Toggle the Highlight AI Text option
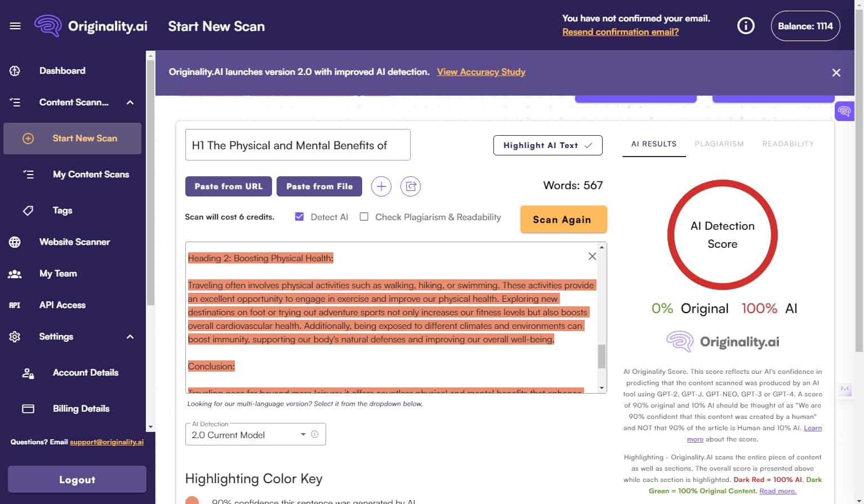864x504 pixels. pyautogui.click(x=547, y=145)
